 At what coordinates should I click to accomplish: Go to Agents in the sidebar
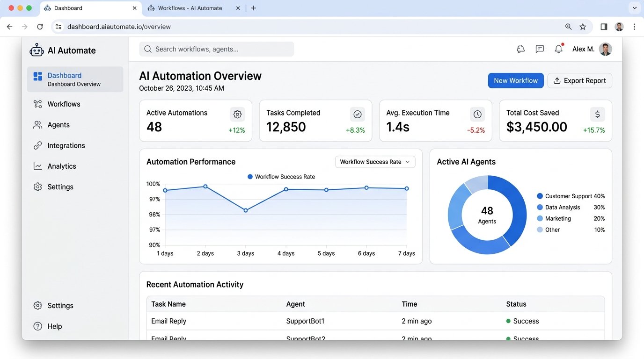(59, 125)
